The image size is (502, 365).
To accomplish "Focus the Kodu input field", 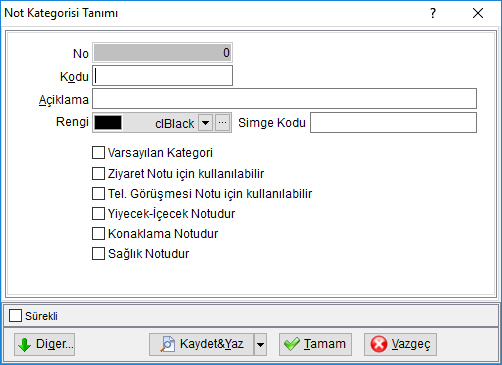I will coord(162,76).
